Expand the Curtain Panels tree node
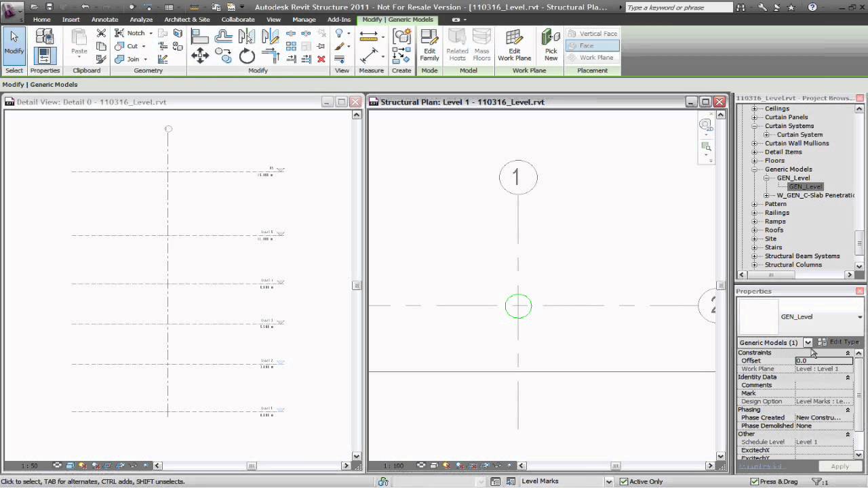Screen dimensions: 868x488 754,117
